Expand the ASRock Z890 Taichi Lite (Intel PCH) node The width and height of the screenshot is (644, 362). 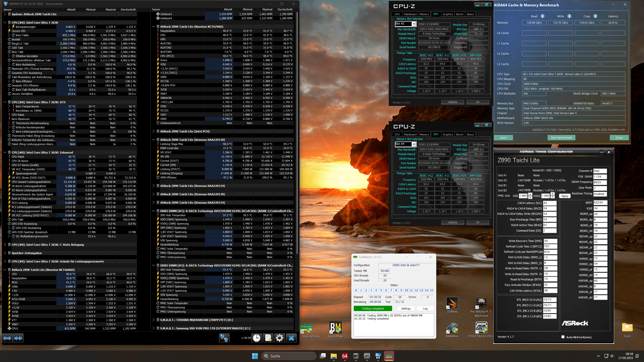tap(153, 131)
